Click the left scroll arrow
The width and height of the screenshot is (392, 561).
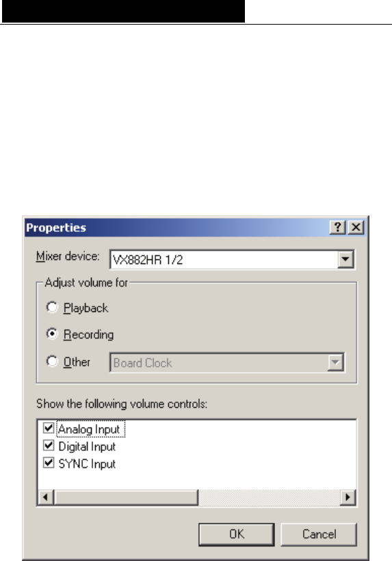(46, 497)
